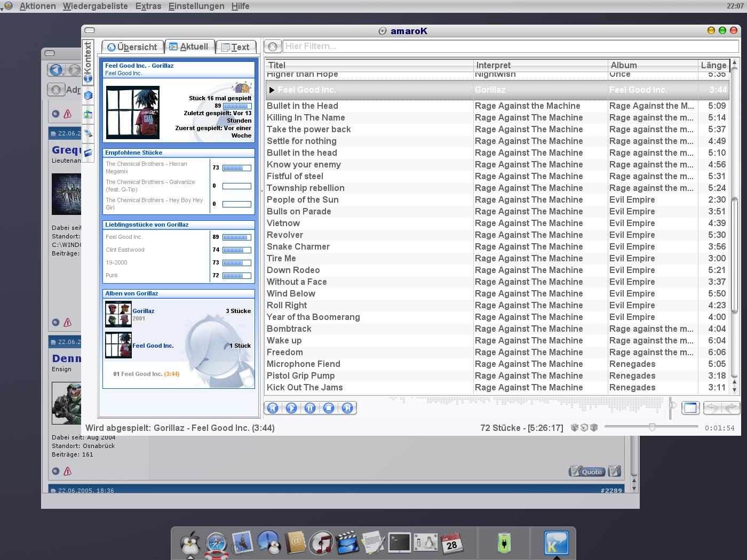
Task: Adjust the song position slider
Action: click(651, 427)
